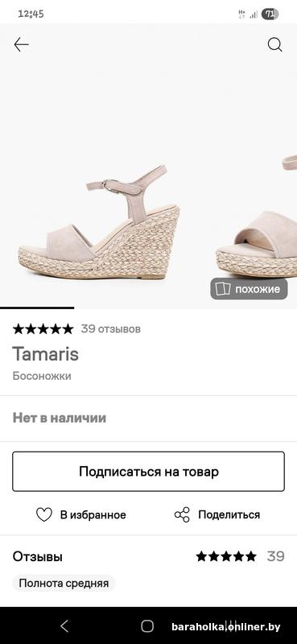Tap the heart icon to favorite
The width and height of the screenshot is (297, 644).
click(x=44, y=514)
